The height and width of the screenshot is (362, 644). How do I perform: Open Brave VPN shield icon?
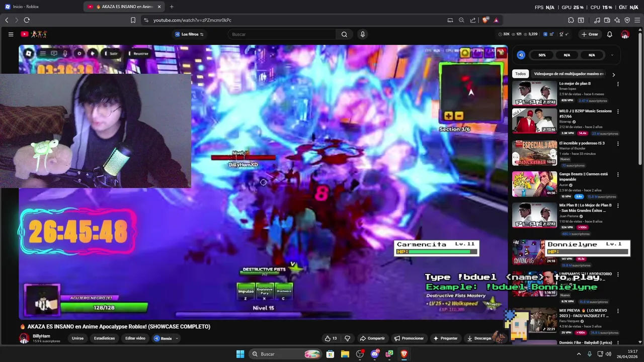point(627,20)
